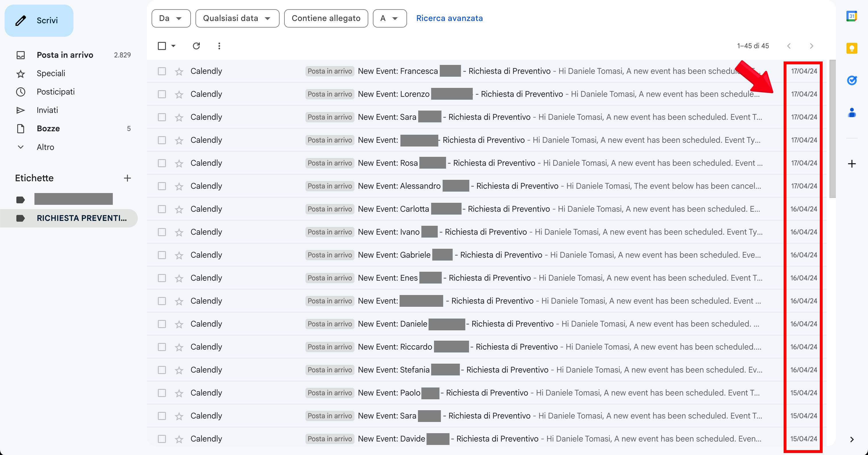The height and width of the screenshot is (455, 868).
Task: Star the Francesca Calendly email
Action: [179, 71]
